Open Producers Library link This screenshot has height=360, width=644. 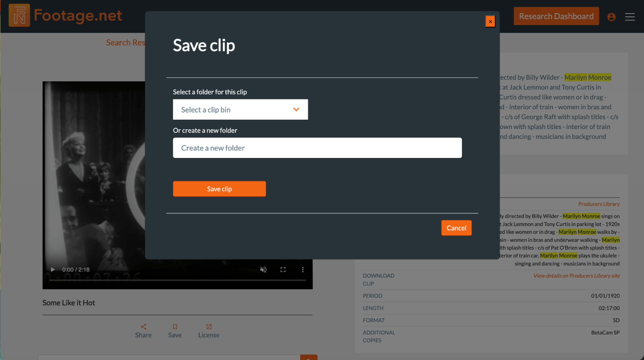599,204
